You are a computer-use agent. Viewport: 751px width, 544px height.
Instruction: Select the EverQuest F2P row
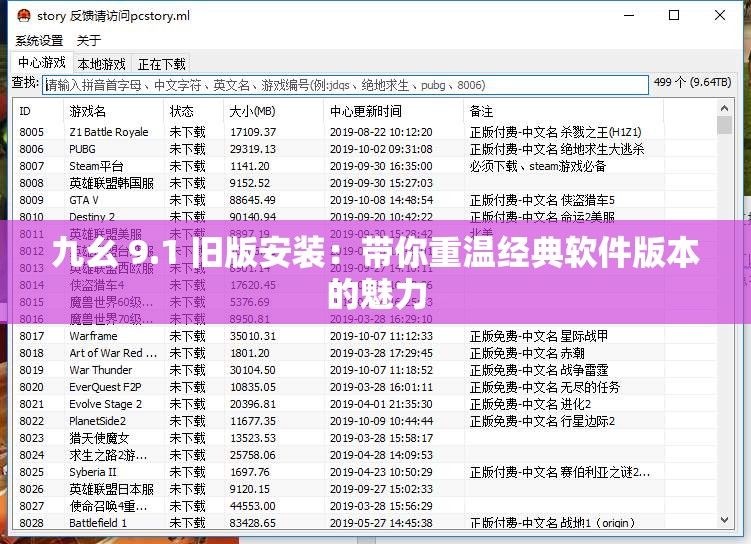(364, 387)
